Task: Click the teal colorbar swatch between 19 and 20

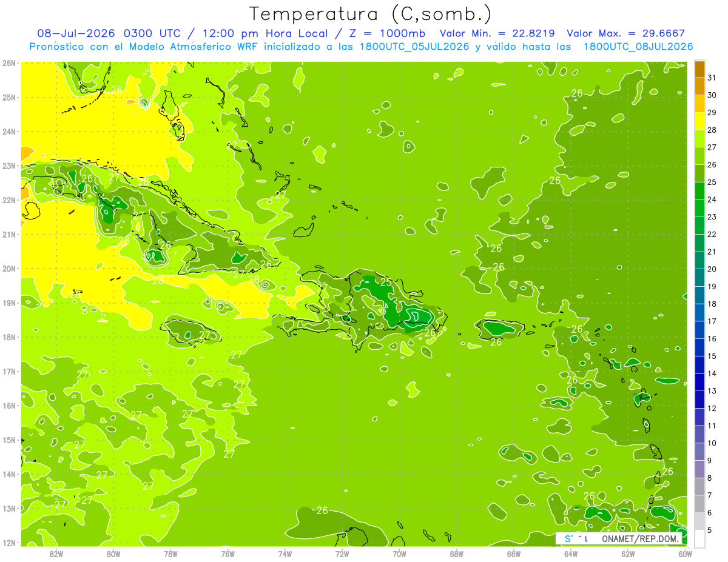Action: [x=699, y=278]
